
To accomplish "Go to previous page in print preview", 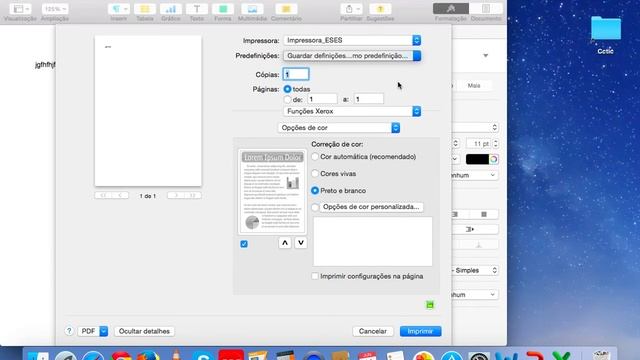I will coord(120,196).
